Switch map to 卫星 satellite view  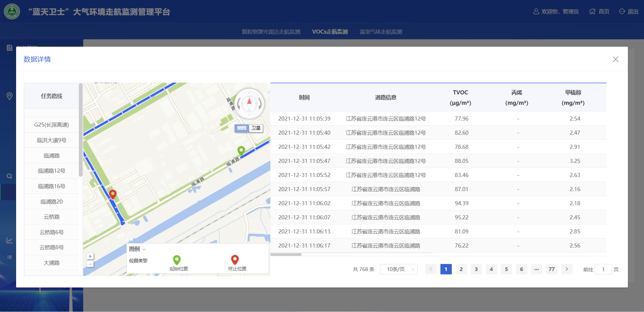pos(256,128)
